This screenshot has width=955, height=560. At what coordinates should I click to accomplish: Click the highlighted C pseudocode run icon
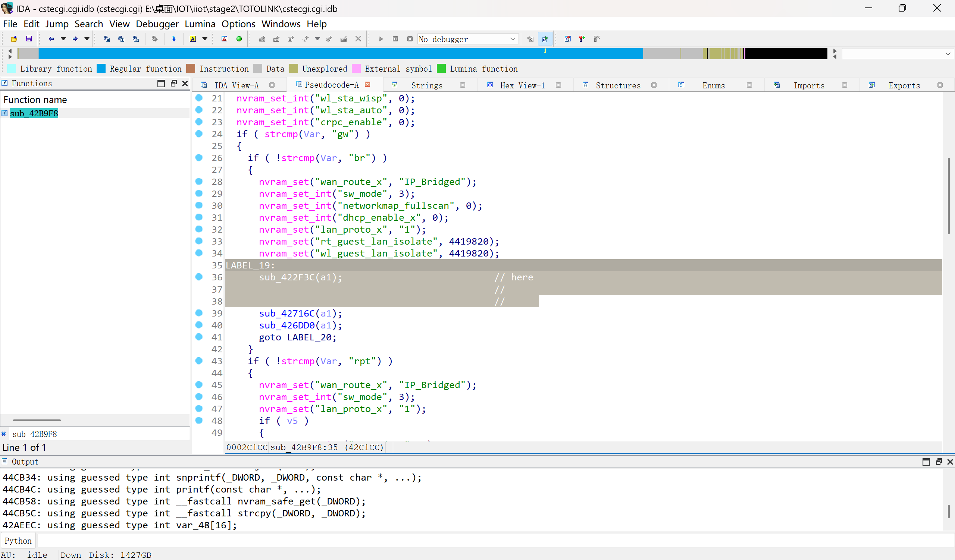coord(545,39)
